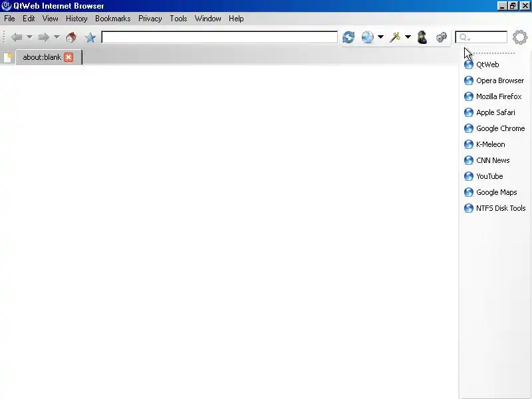This screenshot has height=399, width=532.
Task: Minimize the QtWeb browser window
Action: (x=502, y=6)
